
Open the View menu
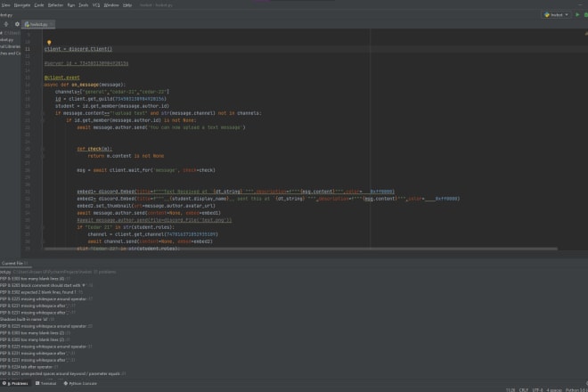click(x=5, y=5)
